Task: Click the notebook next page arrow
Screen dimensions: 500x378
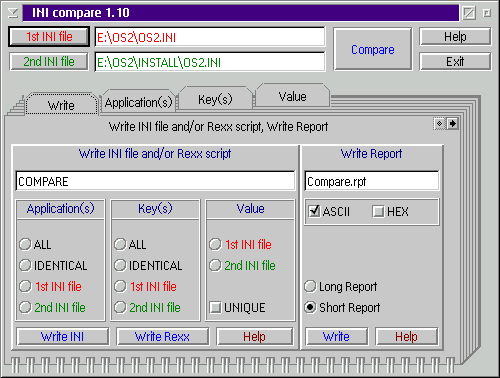Action: click(x=452, y=124)
